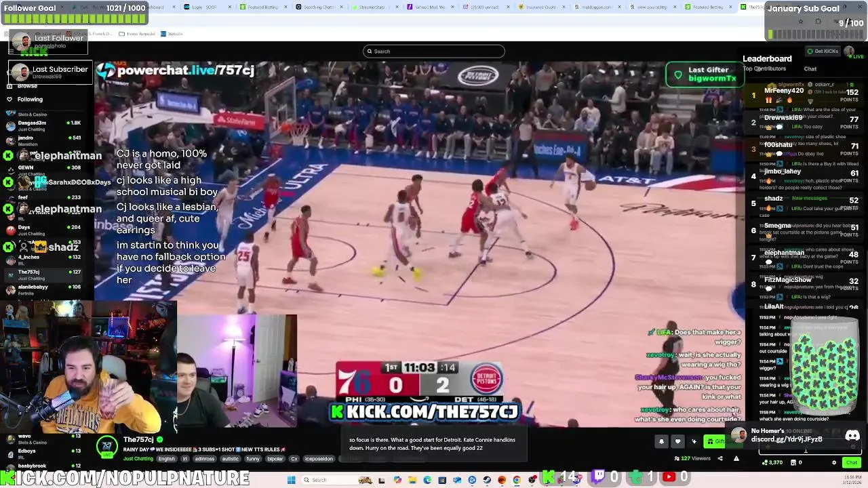Click the Get KICKs button
This screenshot has height=488, width=868.
pos(823,52)
